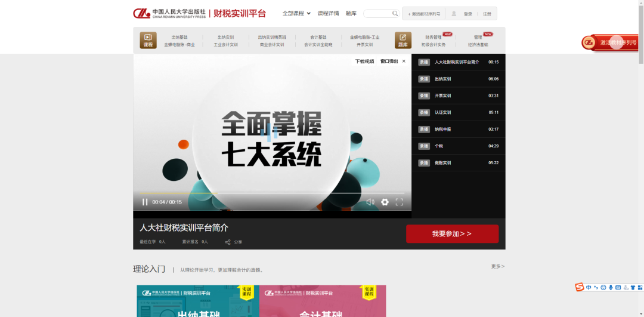The width and height of the screenshot is (644, 317).
Task: Seek on the video progress bar
Action: click(x=272, y=193)
